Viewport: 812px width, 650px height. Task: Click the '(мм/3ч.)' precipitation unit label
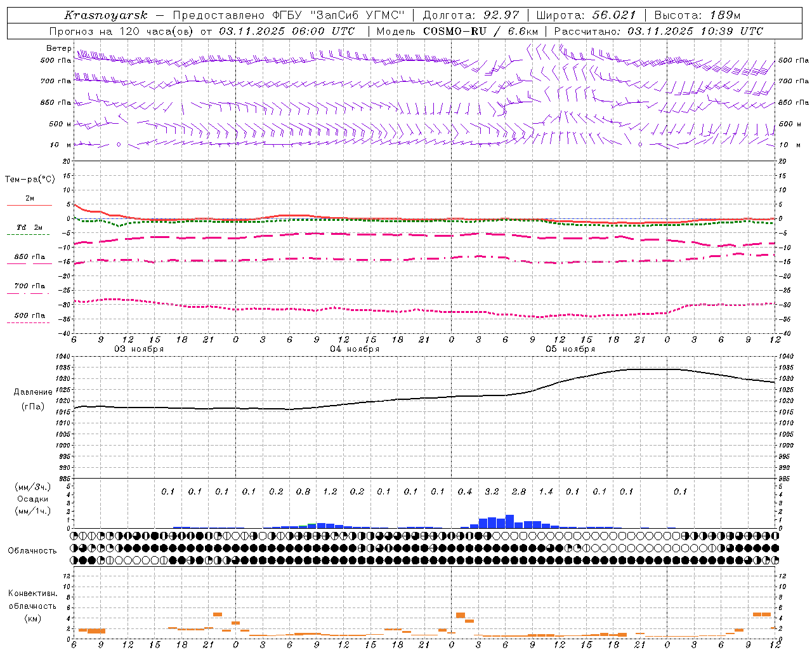(x=33, y=487)
